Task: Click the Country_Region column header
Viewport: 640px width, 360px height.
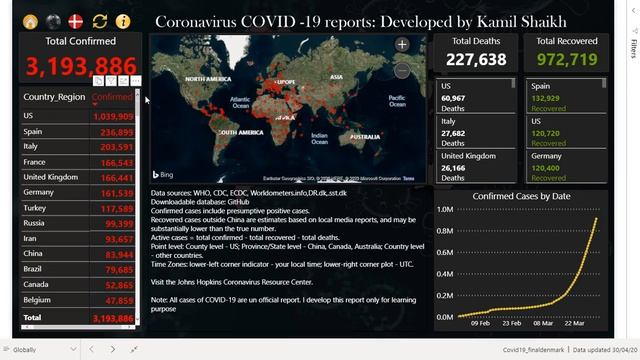Action: 54,97
